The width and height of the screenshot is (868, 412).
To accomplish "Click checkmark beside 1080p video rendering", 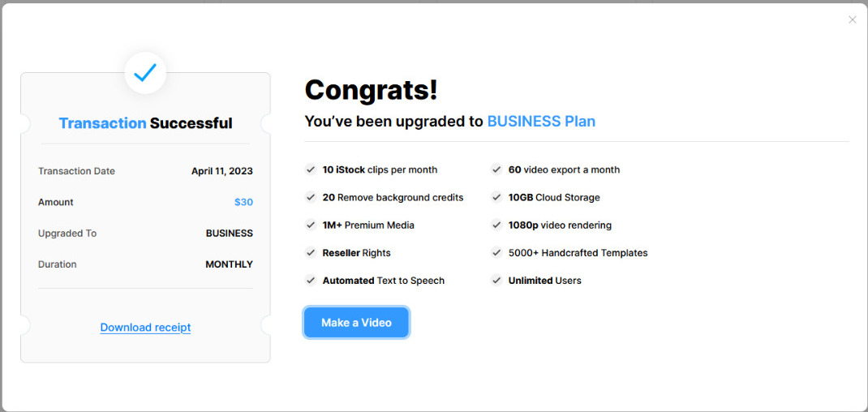I will point(496,225).
